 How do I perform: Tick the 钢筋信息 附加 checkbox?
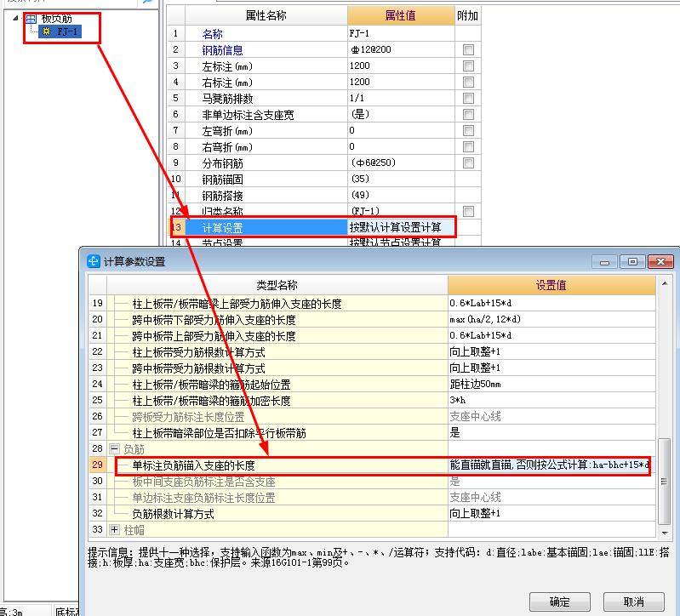coord(468,50)
